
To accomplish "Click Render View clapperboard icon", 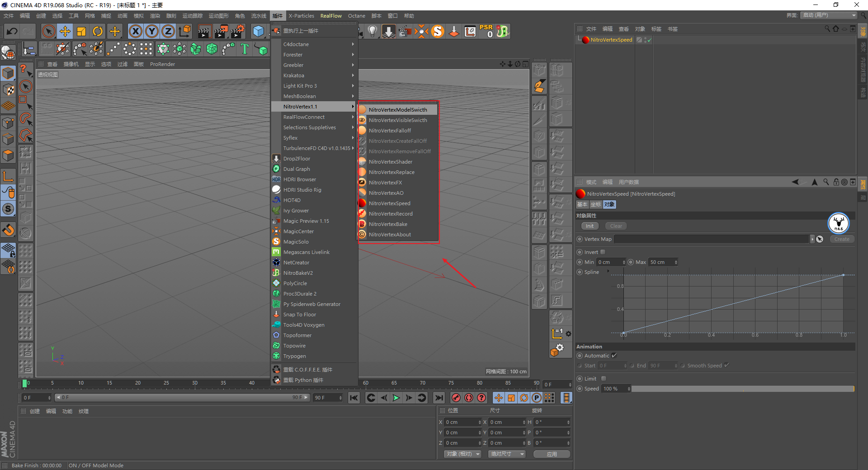I will coord(204,31).
